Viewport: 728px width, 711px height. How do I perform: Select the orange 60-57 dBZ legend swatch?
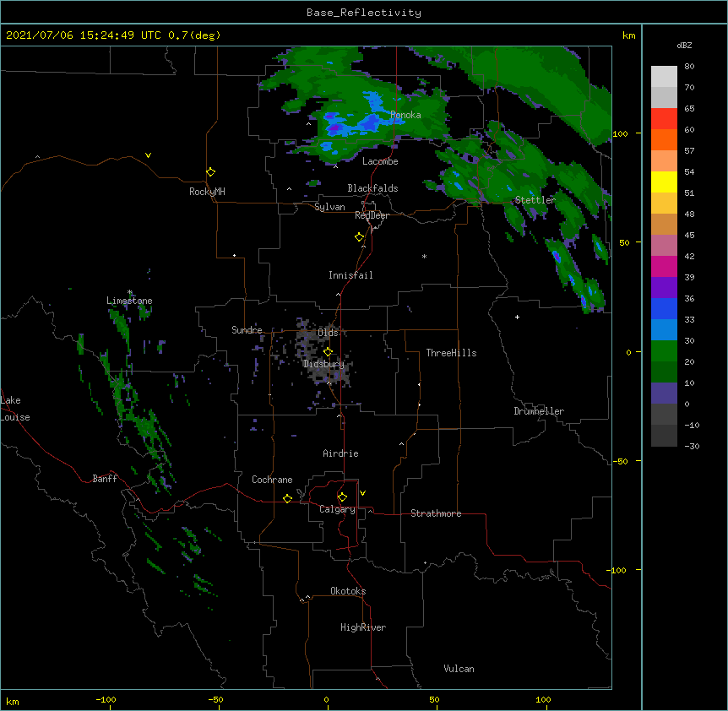(664, 139)
